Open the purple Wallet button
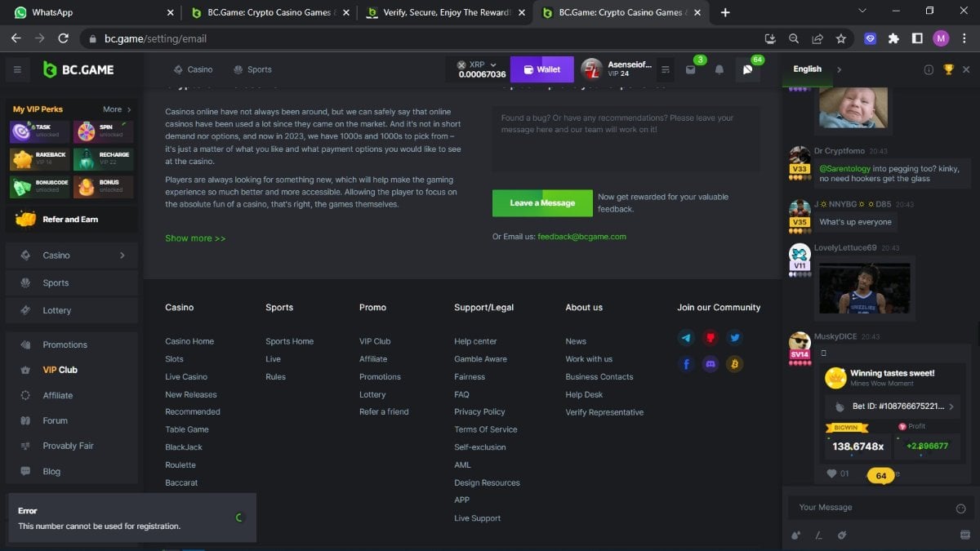980x551 pixels. 542,69
